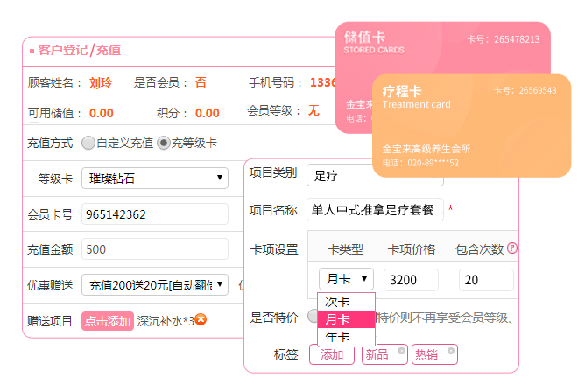Choose 次卡 from the card type list
This screenshot has width=585, height=392.
coord(339,302)
